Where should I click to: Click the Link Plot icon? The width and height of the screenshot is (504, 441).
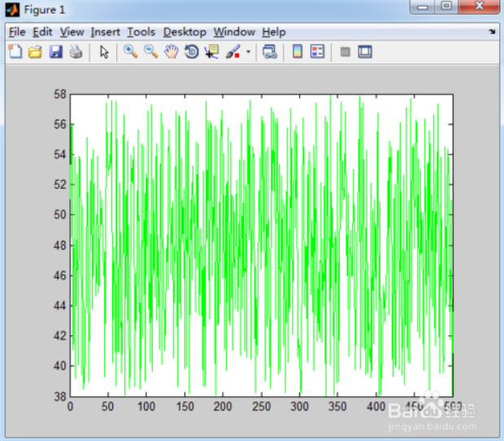(269, 52)
